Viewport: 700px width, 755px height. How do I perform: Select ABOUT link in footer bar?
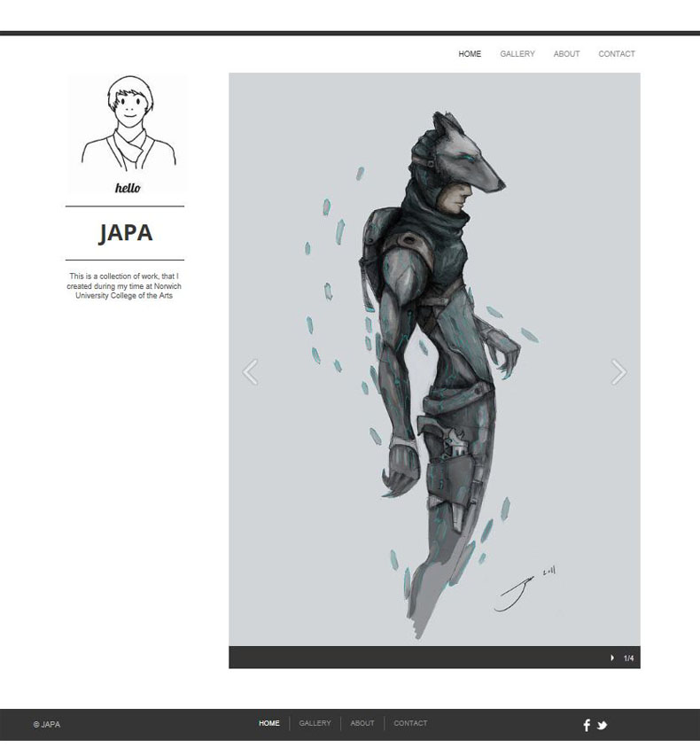[x=362, y=723]
